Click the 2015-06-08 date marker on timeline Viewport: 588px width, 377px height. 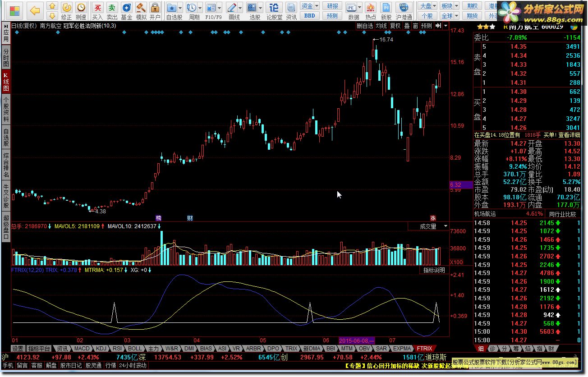(356, 340)
